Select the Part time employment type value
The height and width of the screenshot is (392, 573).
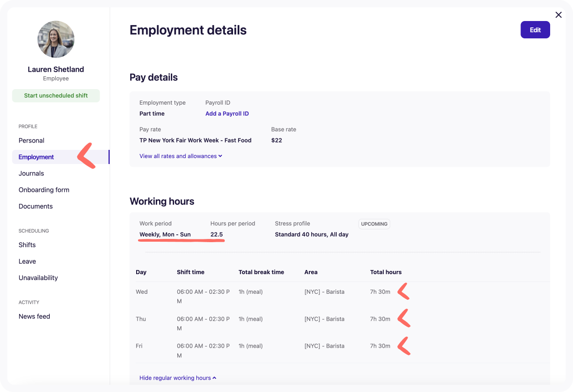[x=152, y=114]
